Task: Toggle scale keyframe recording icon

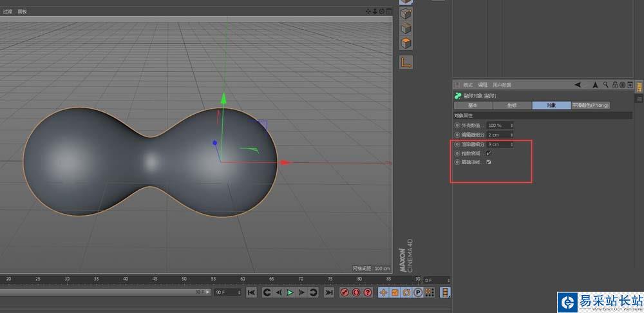Action: 395,292
